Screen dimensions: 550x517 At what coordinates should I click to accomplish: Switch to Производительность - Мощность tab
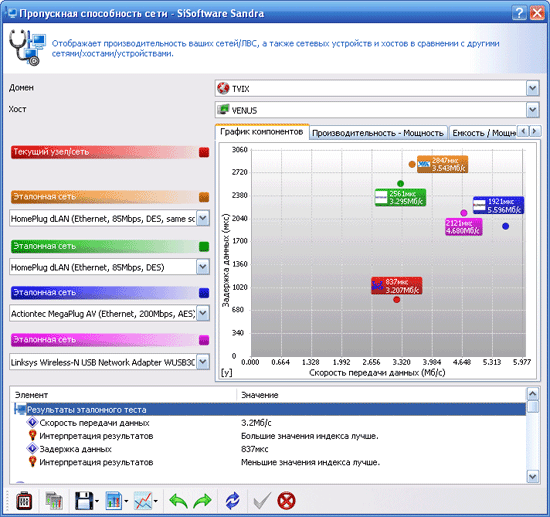point(378,133)
